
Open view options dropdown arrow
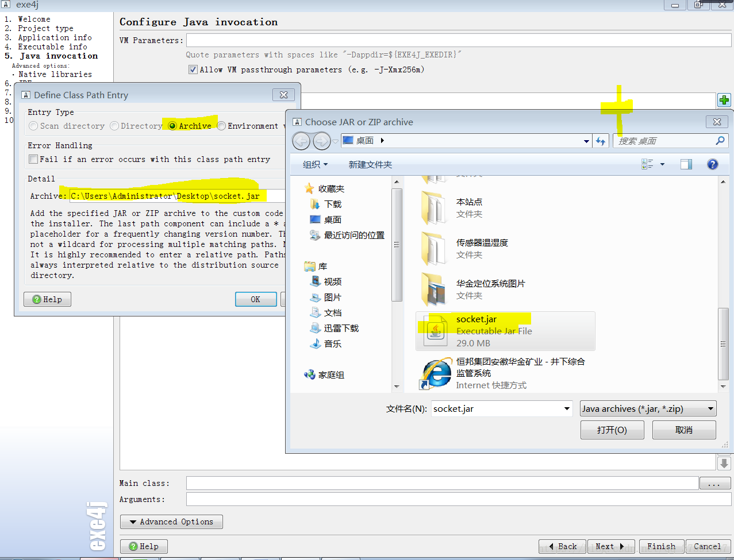click(662, 164)
